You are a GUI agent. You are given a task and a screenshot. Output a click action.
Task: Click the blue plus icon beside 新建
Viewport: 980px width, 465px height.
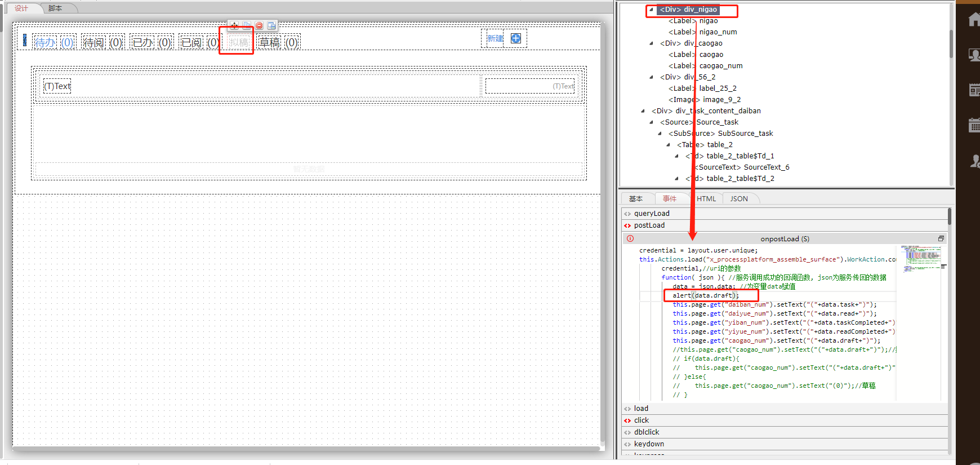(515, 38)
